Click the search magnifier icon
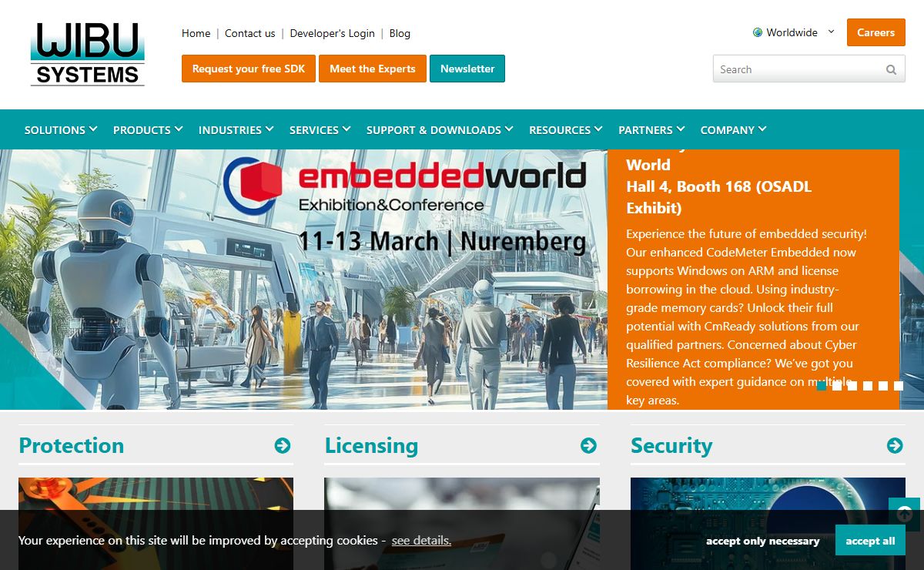The height and width of the screenshot is (570, 924). [x=891, y=69]
